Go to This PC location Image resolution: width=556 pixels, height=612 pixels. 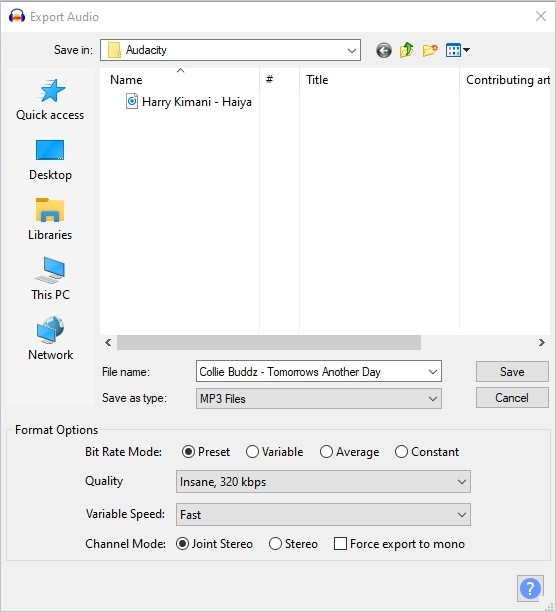click(50, 279)
